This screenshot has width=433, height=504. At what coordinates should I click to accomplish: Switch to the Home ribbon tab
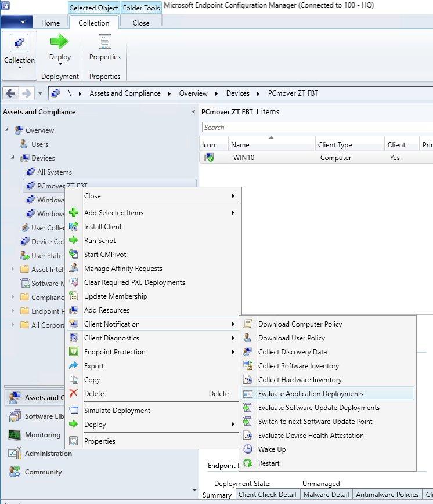coord(50,23)
